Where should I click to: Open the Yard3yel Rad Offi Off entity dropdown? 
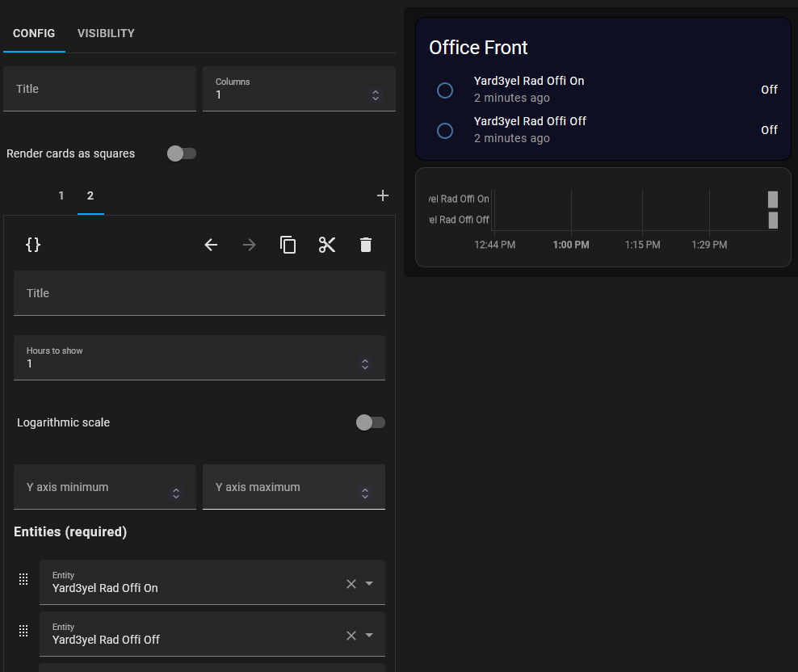[x=369, y=635]
